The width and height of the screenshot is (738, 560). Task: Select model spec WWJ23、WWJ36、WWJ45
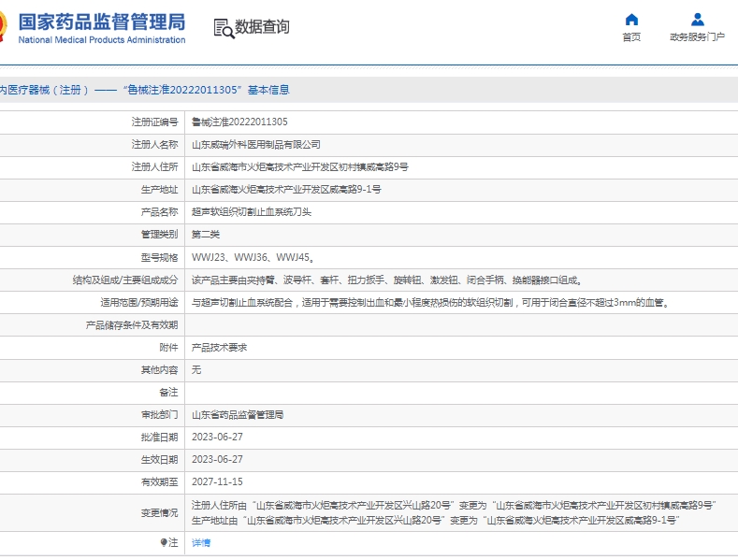click(253, 257)
